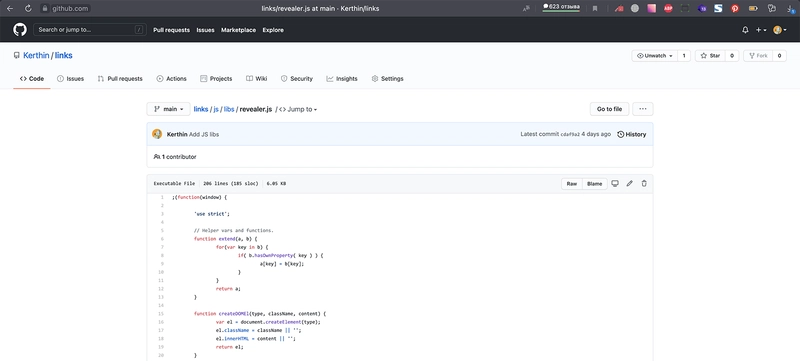Open the links repository name link

(64, 56)
